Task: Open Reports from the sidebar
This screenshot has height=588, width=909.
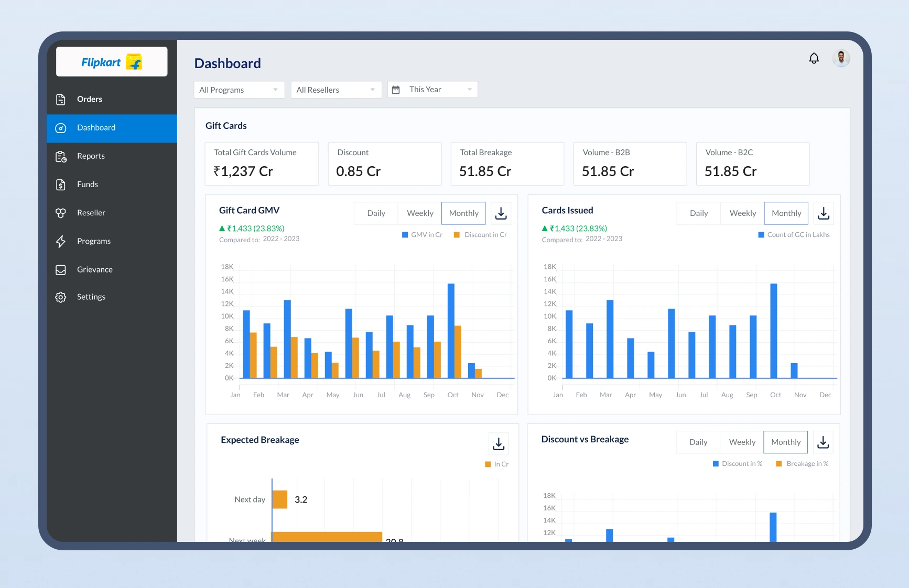Action: [x=112, y=156]
